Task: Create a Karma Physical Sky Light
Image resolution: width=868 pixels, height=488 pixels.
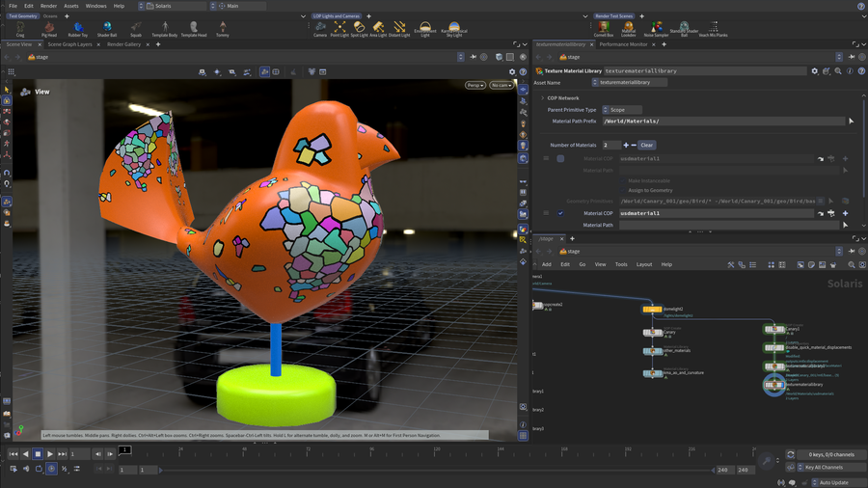Action: click(x=454, y=29)
